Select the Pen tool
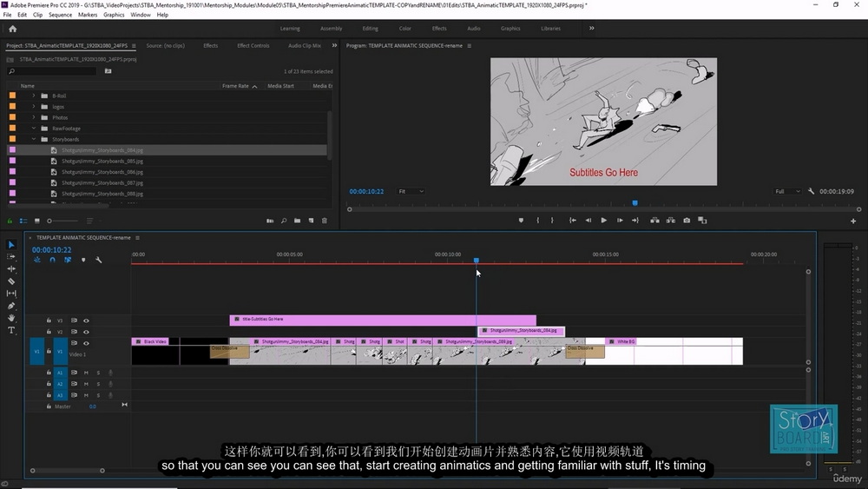The height and width of the screenshot is (489, 868). point(11,306)
